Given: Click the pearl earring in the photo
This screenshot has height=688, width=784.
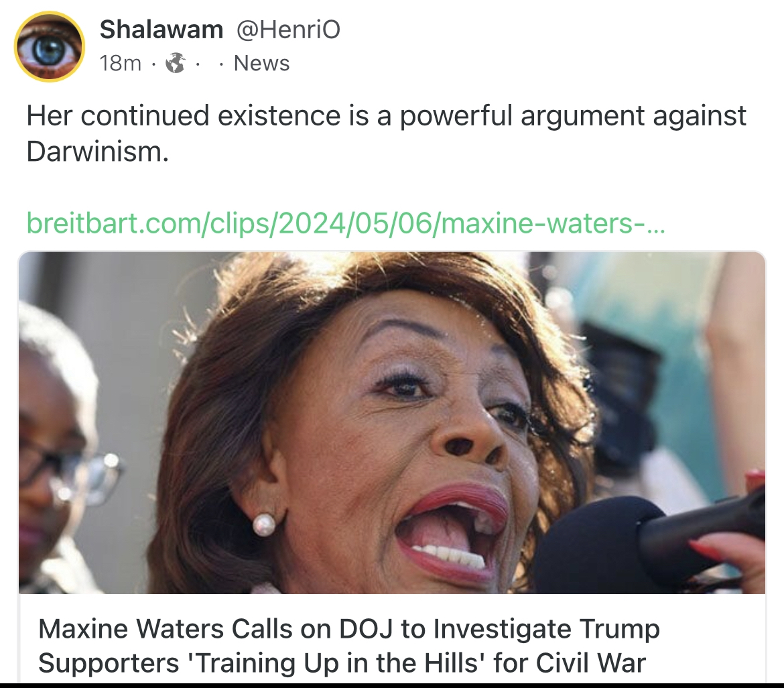Looking at the screenshot, I should pos(263,524).
